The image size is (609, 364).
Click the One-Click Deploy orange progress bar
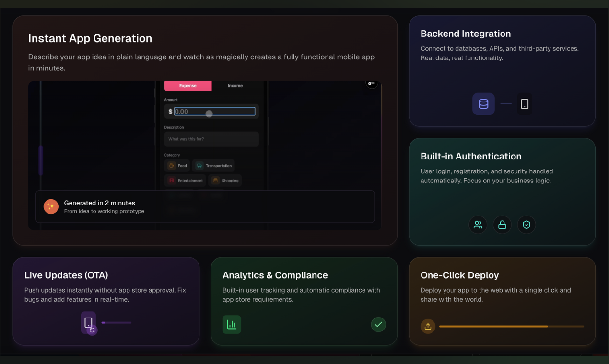coord(512,326)
